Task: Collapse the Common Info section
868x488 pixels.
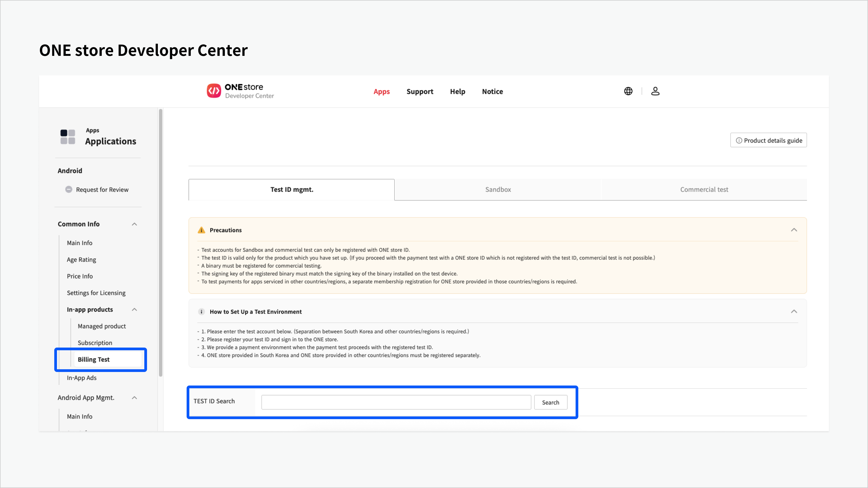Action: 135,224
